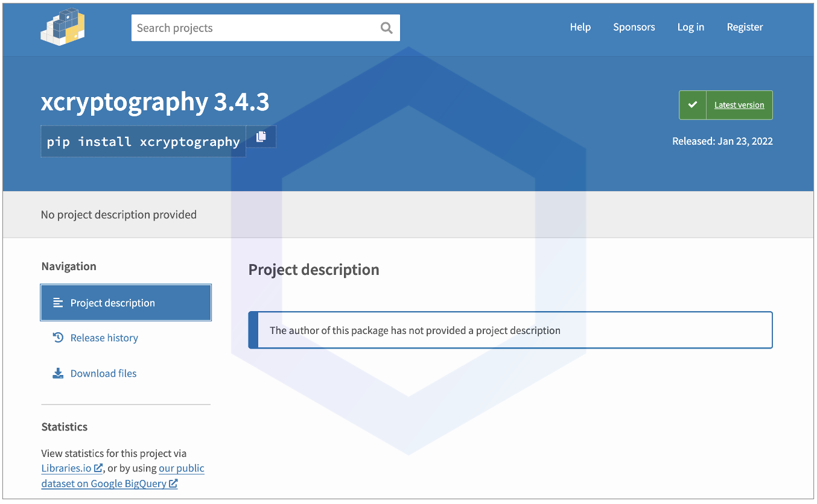The width and height of the screenshot is (817, 504).
Task: Click the Release history clock icon
Action: click(x=58, y=338)
